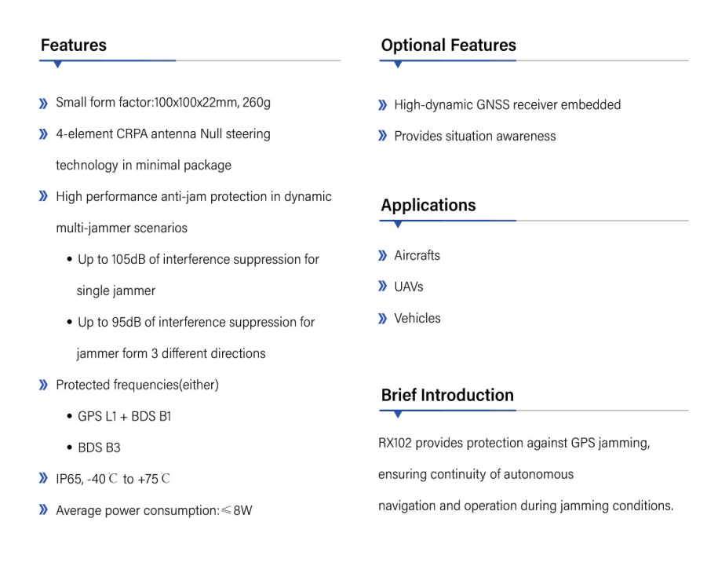
Task: Click the triangle marker under Brief Introduction heading
Action: (398, 415)
